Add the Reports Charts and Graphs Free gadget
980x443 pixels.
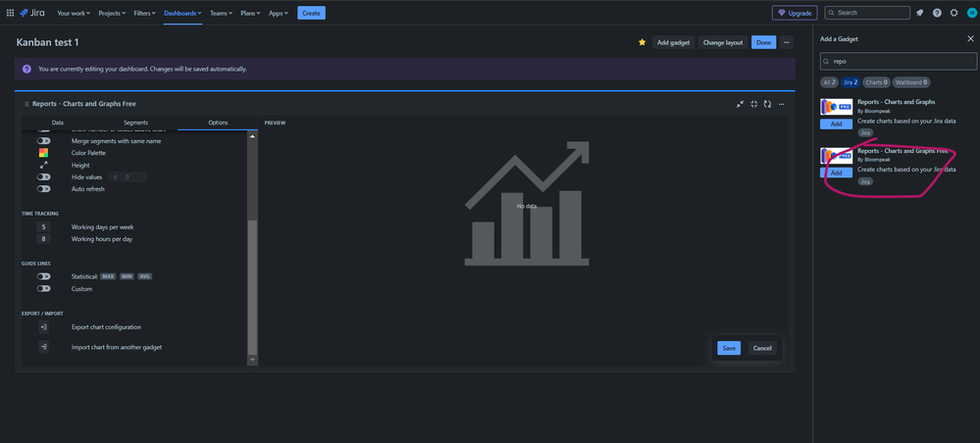point(836,172)
